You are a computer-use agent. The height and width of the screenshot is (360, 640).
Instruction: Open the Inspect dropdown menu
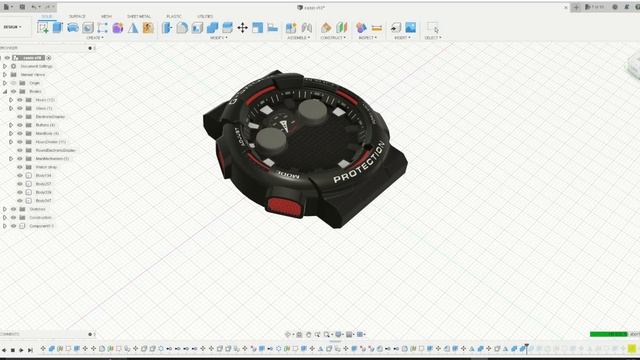(x=367, y=38)
